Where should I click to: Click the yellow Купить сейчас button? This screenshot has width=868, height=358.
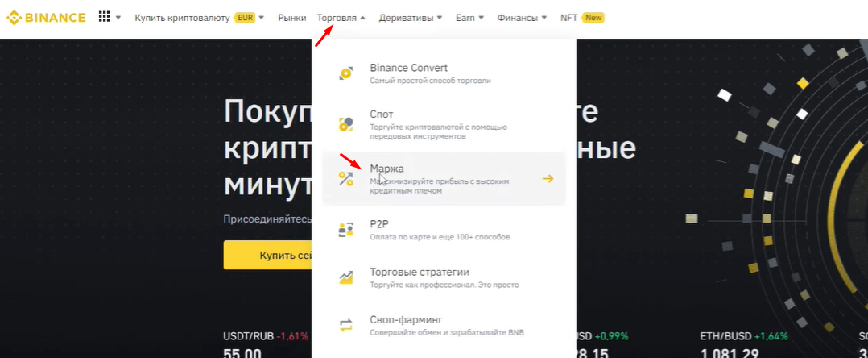coord(268,255)
